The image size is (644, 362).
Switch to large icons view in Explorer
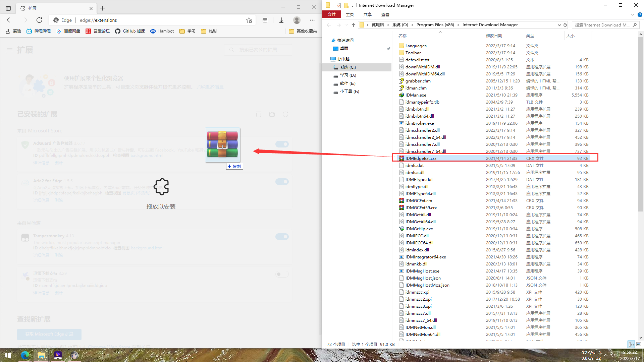(x=639, y=344)
